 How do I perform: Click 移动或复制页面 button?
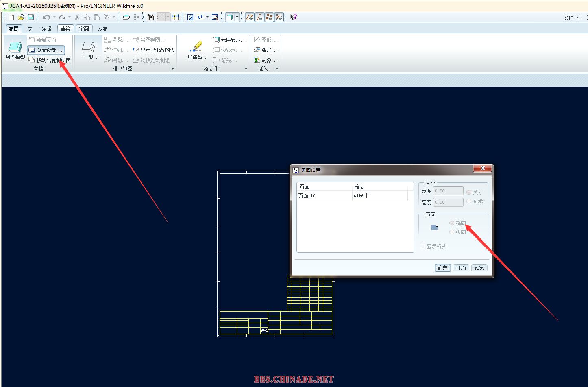point(50,60)
